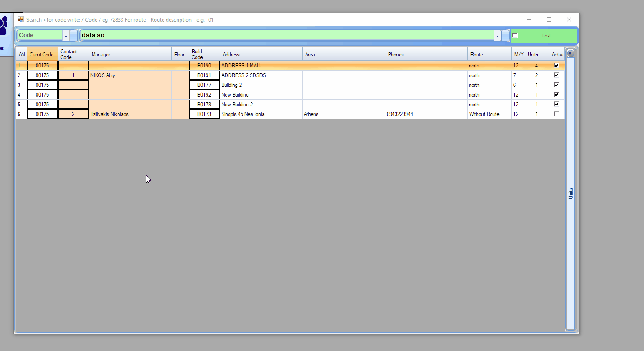This screenshot has width=644, height=351.
Task: Click the people icon at left edge
Action: [4, 26]
